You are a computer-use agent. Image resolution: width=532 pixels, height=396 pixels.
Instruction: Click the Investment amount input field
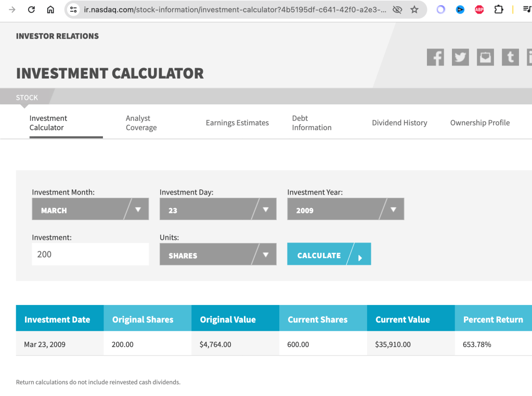click(x=90, y=254)
